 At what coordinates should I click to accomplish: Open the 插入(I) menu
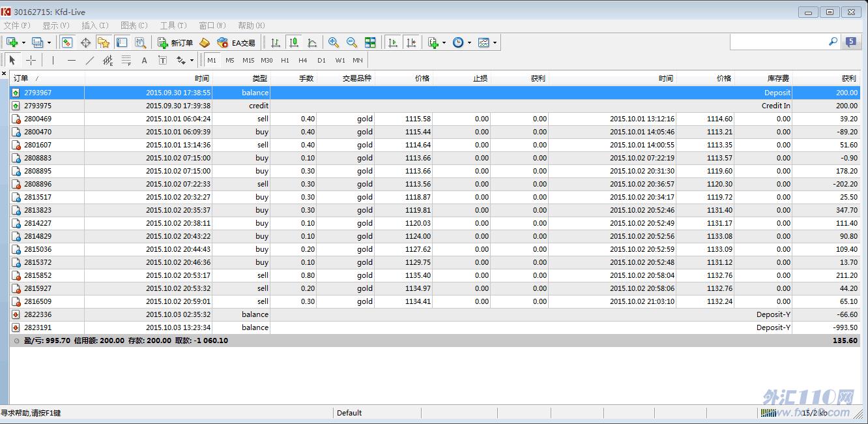coord(95,25)
